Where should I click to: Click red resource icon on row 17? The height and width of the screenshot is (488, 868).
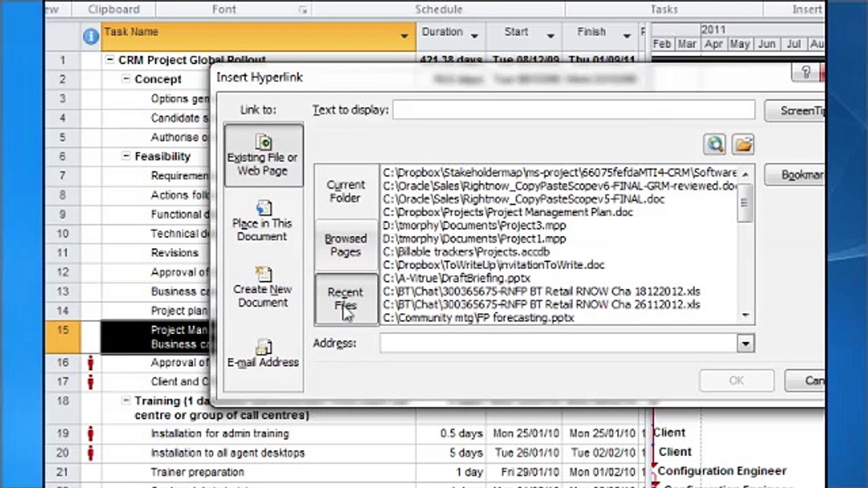pos(91,382)
